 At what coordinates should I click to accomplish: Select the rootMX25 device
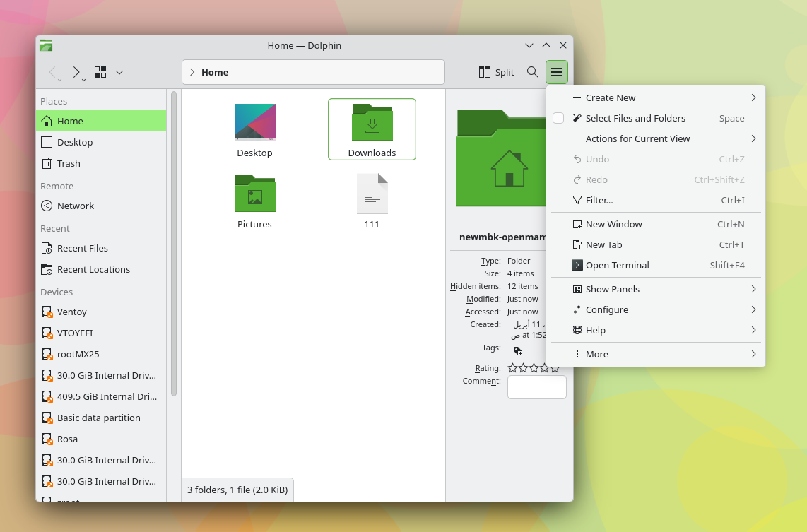101,354
